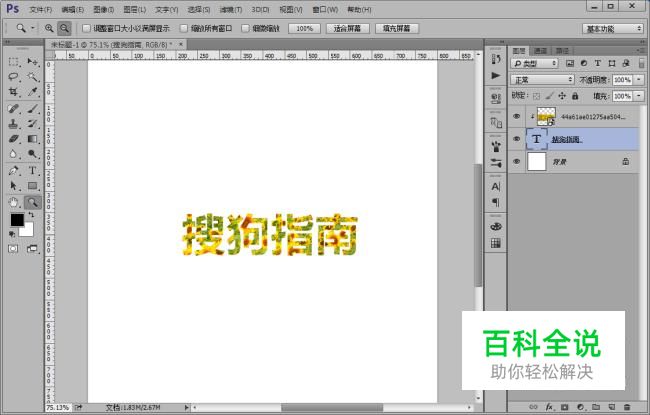Viewport: 650px width, 415px height.
Task: Click the background white color swatch
Action: (x=28, y=231)
